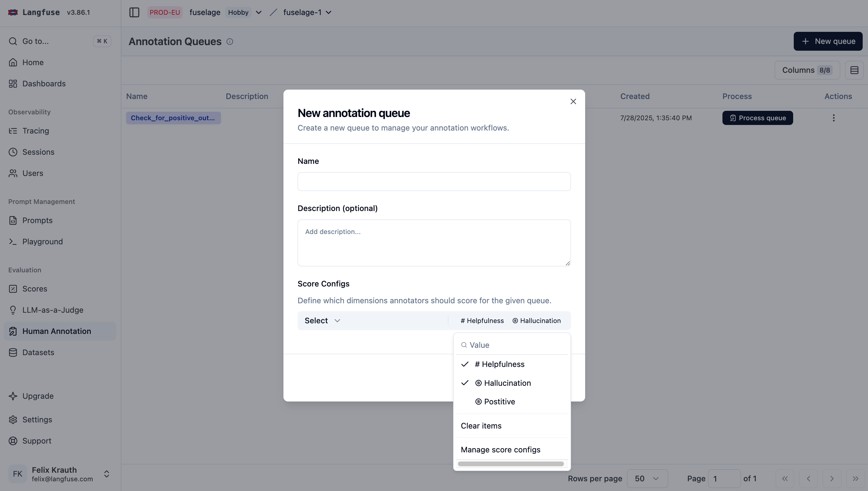The width and height of the screenshot is (868, 491).
Task: Uncheck the Hallucination score config
Action: 503,383
